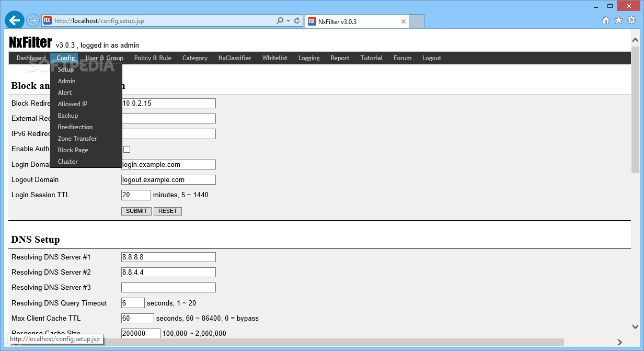Image resolution: width=644 pixels, height=351 pixels.
Task: Select Rredirection in Config dropdown
Action: click(86, 127)
